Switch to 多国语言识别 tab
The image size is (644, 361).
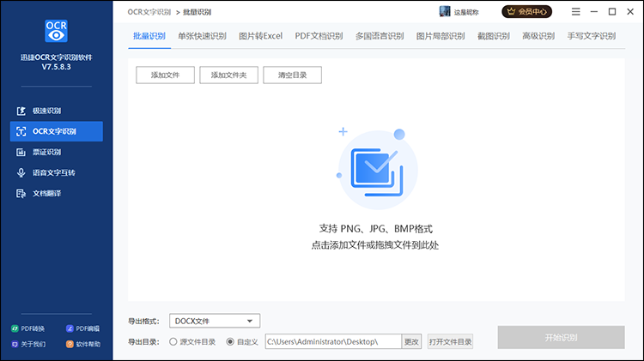[x=380, y=36]
